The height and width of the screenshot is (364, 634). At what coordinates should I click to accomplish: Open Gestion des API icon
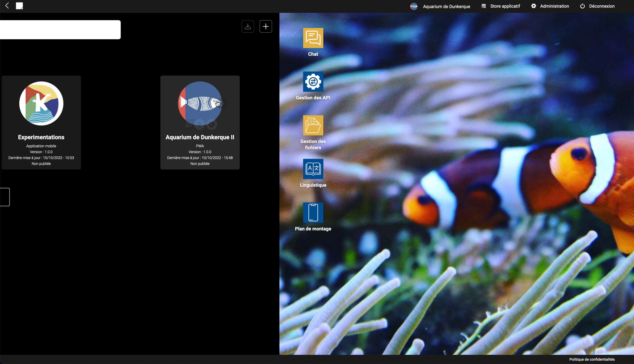[x=313, y=82]
